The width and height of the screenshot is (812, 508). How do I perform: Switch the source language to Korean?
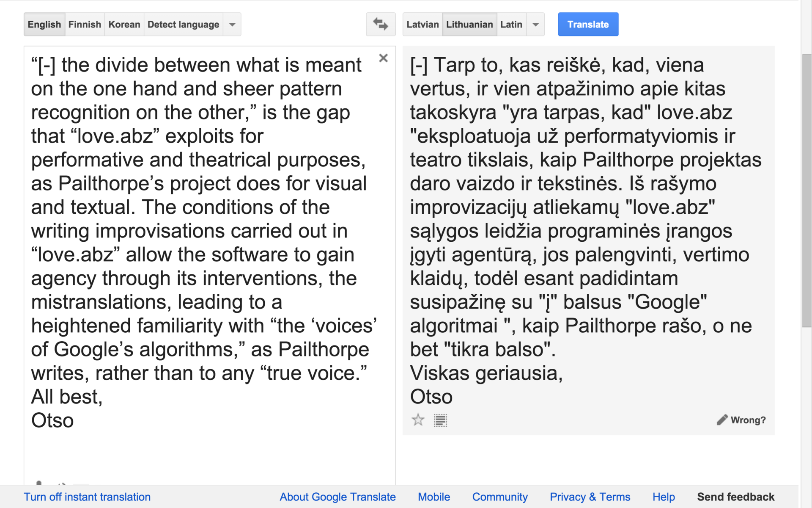124,25
